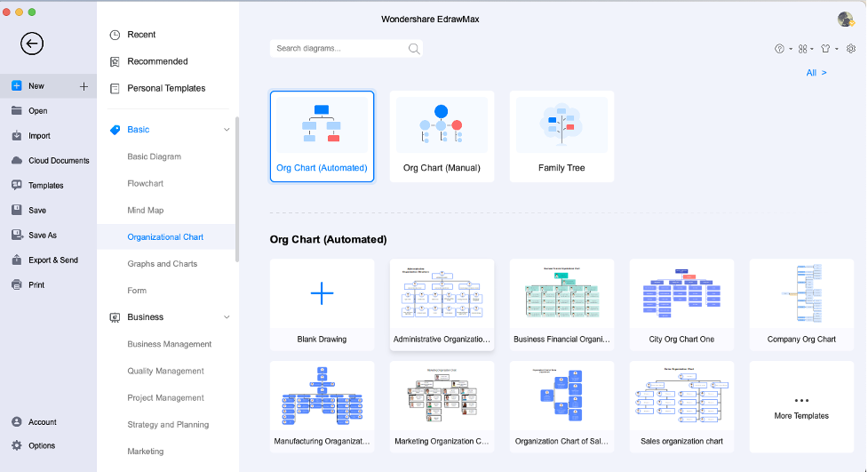Select Basic Diagram category
868x472 pixels.
coord(154,156)
